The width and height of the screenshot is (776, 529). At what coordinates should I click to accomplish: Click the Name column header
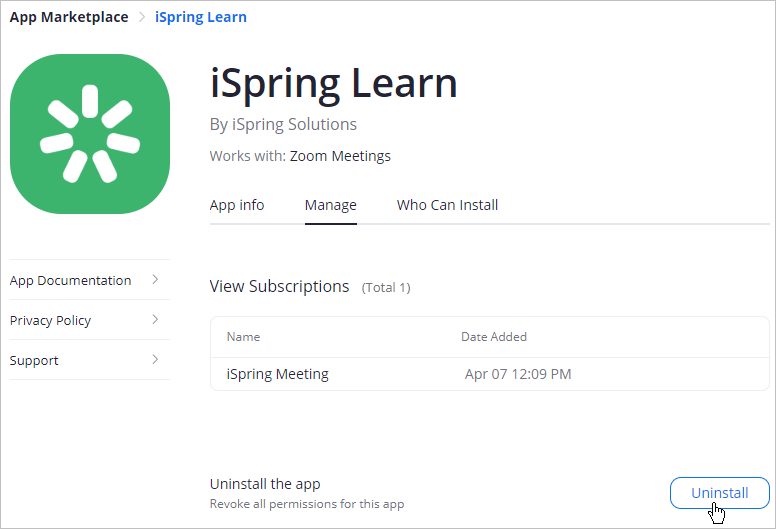pos(243,337)
